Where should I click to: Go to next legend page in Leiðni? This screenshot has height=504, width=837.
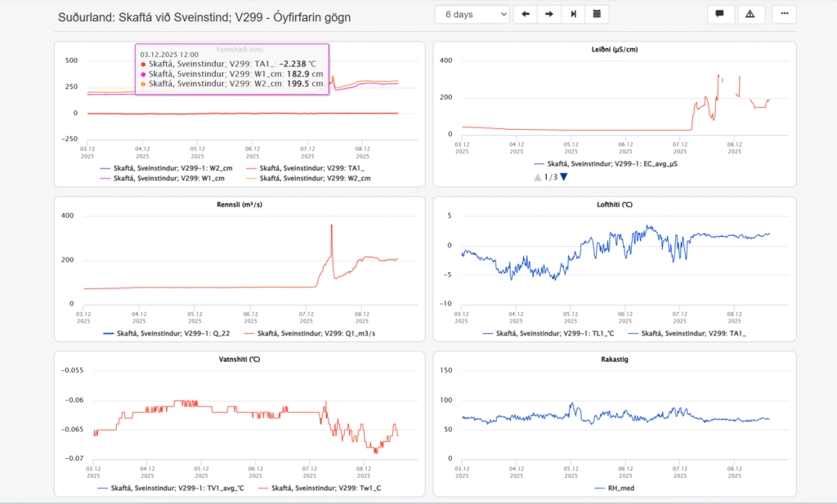[563, 176]
